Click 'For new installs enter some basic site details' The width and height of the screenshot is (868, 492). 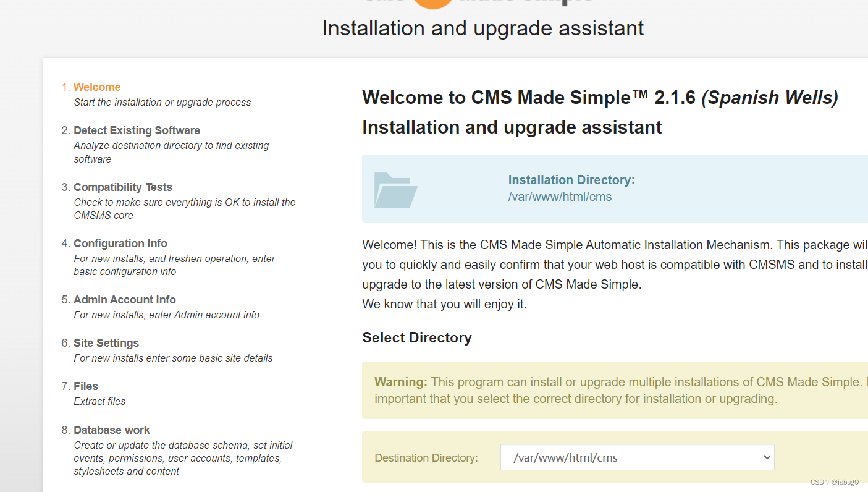[x=173, y=358]
